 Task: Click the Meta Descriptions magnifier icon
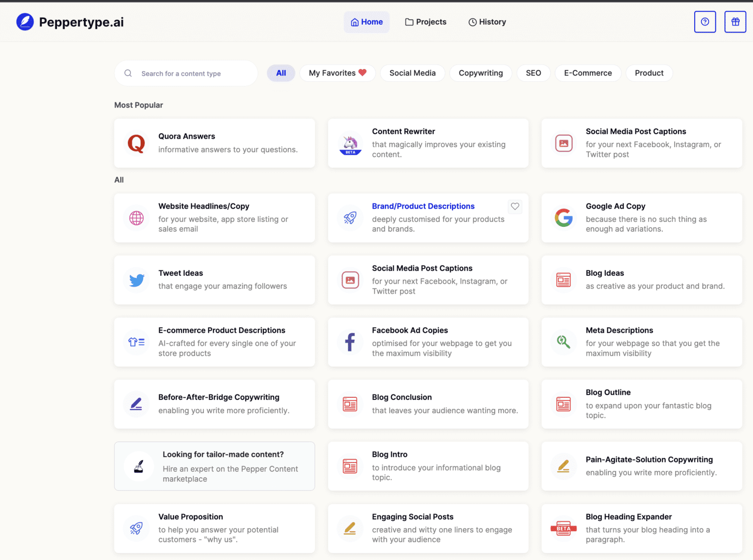point(564,342)
